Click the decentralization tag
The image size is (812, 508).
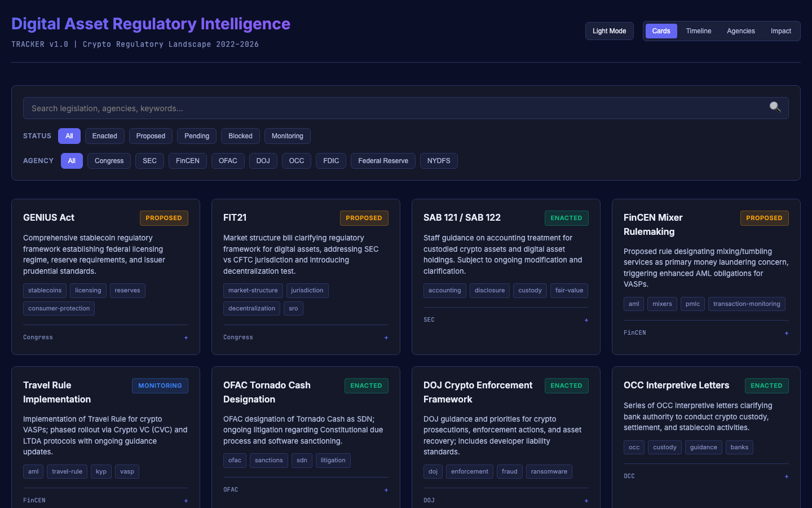(251, 309)
